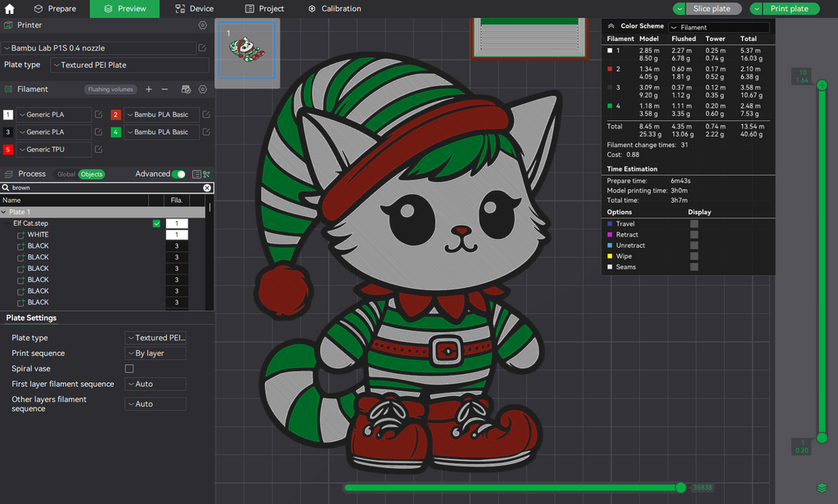
Task: Click the compare presets icon beside Advanced
Action: 206,174
